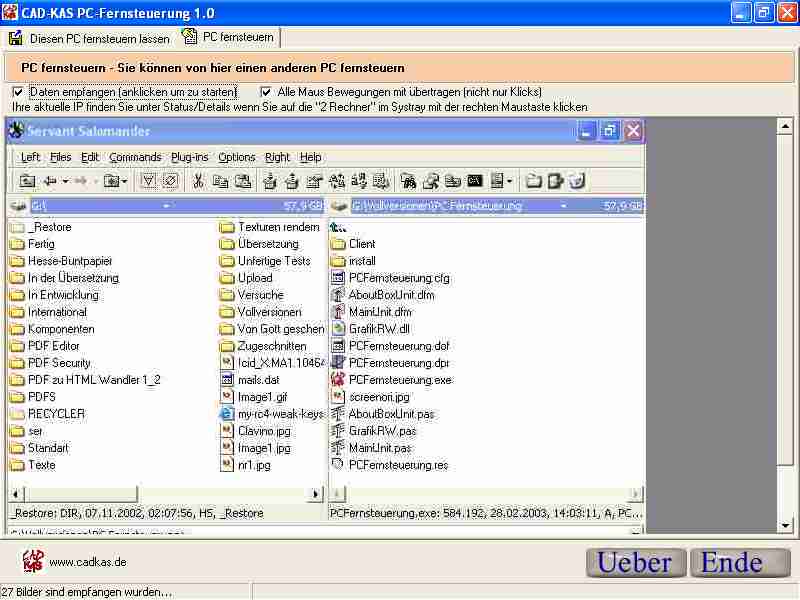
Task: Click the Paste clipboard icon
Action: click(x=243, y=181)
